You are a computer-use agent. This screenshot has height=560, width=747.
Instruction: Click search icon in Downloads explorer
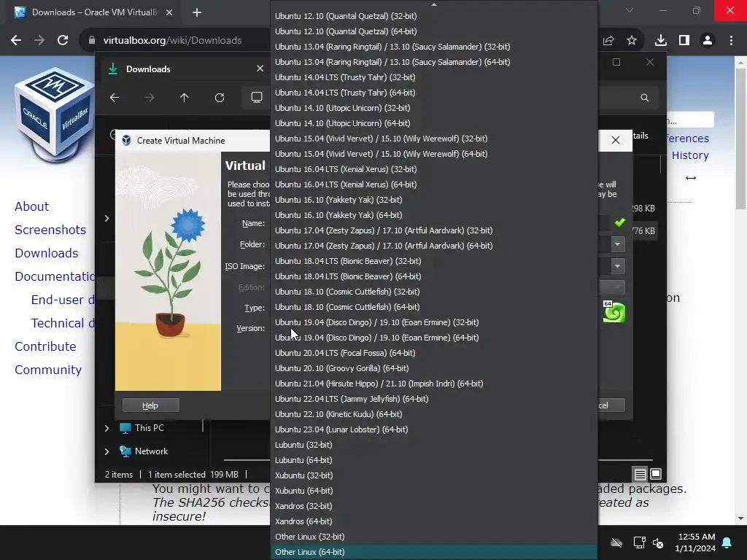[x=645, y=98]
